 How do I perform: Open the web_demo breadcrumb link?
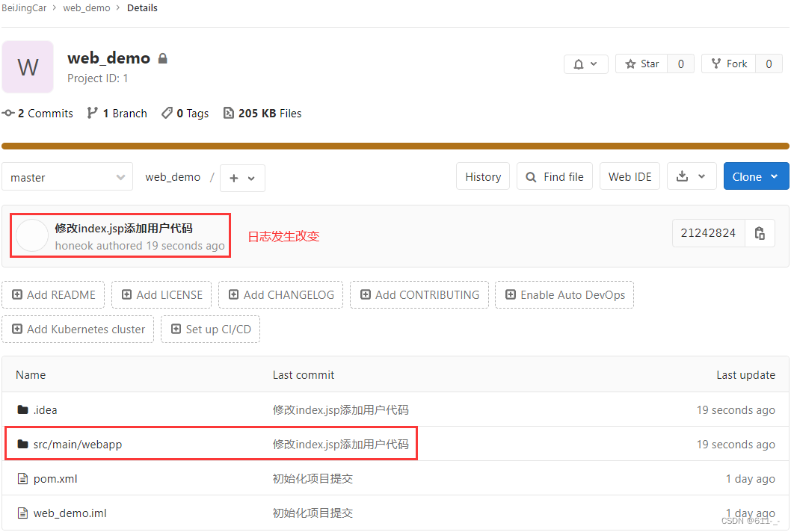[86, 8]
